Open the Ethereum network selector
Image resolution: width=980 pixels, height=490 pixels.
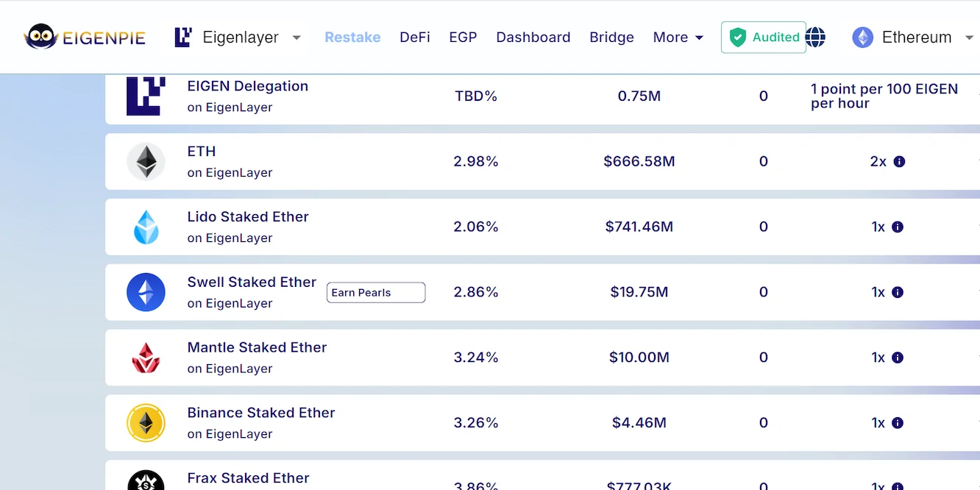(x=912, y=38)
